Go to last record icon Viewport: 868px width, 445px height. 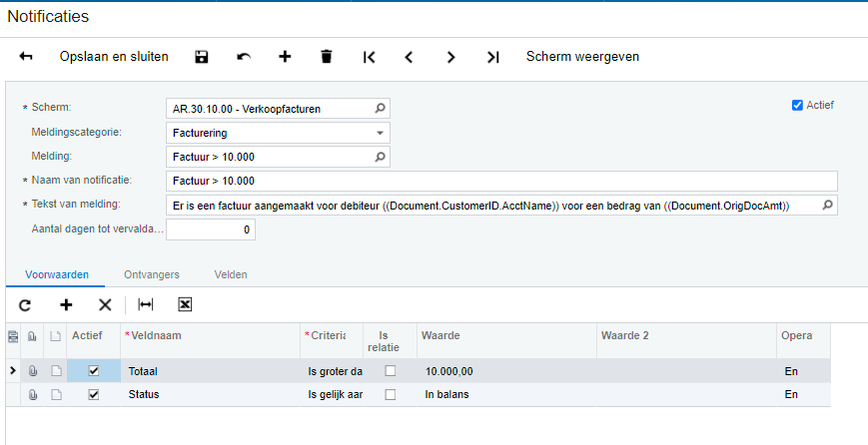pyautogui.click(x=492, y=57)
